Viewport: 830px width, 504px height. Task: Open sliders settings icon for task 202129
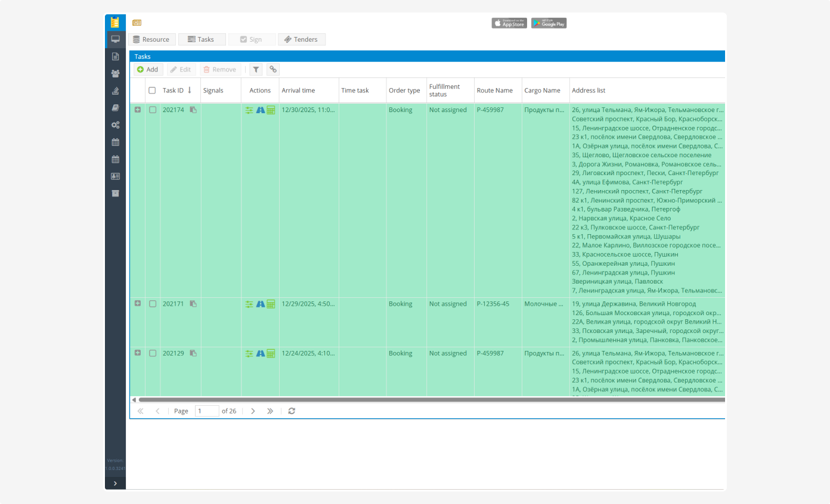(x=249, y=354)
